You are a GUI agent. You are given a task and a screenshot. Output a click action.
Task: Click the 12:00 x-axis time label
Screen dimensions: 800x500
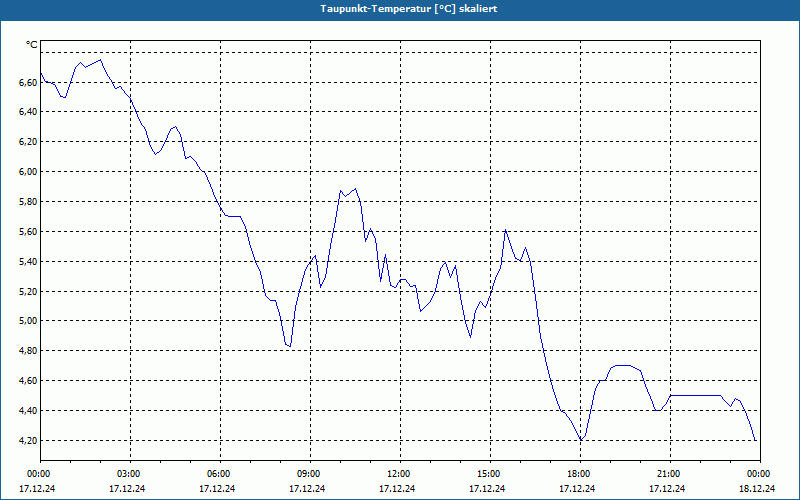[x=397, y=474]
